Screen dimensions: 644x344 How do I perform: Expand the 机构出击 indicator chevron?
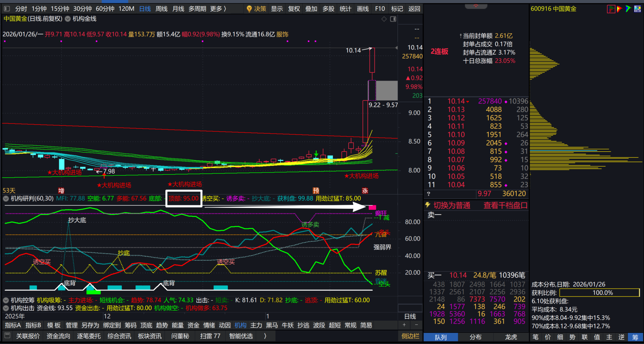pos(6,308)
